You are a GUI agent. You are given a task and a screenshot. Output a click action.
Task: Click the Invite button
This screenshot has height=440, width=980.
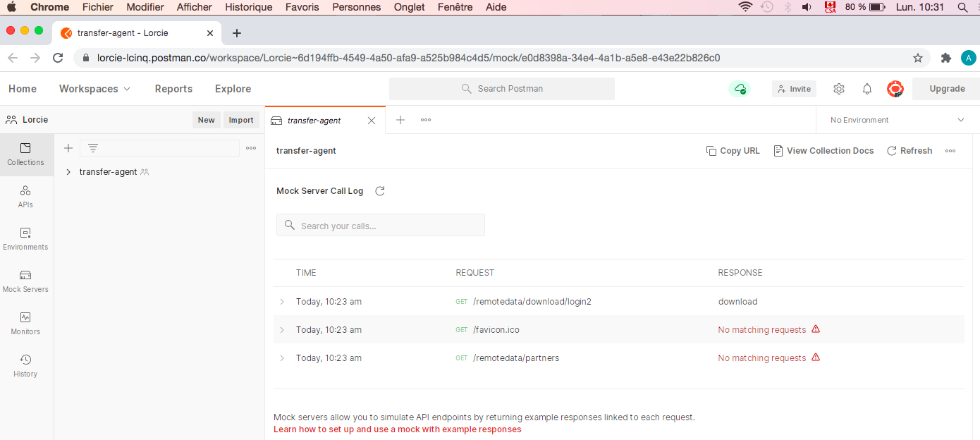click(x=795, y=89)
